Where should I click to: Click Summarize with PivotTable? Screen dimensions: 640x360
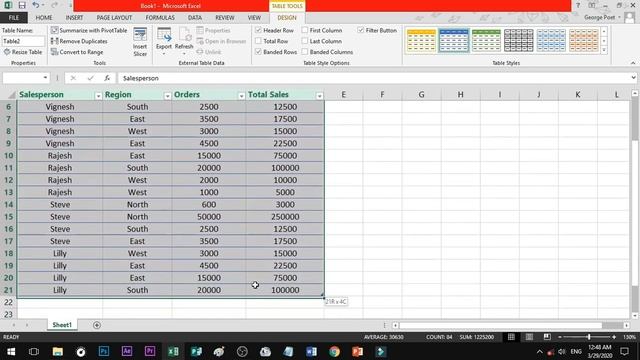[89, 31]
